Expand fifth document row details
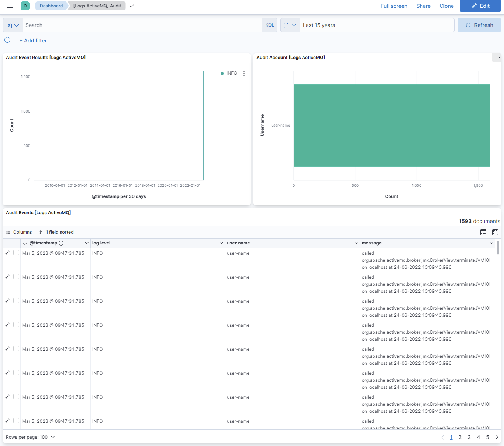Image resolution: width=504 pixels, height=446 pixels. click(7, 349)
